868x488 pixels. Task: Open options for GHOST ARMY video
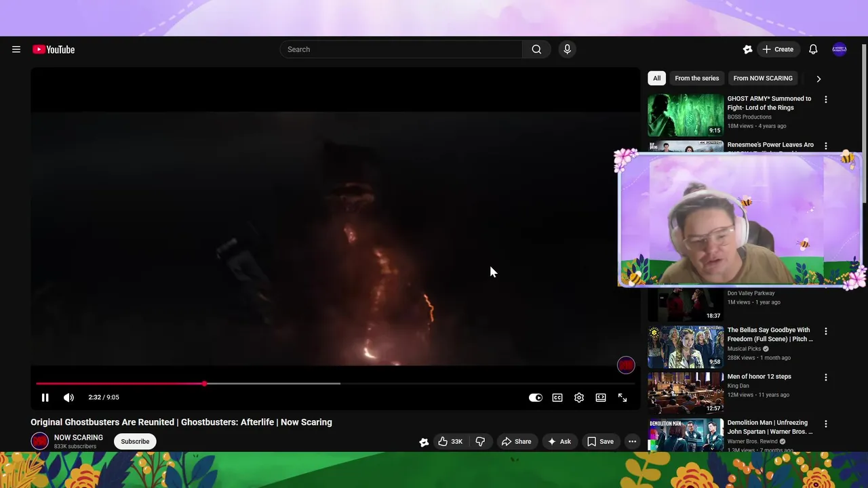pos(825,100)
